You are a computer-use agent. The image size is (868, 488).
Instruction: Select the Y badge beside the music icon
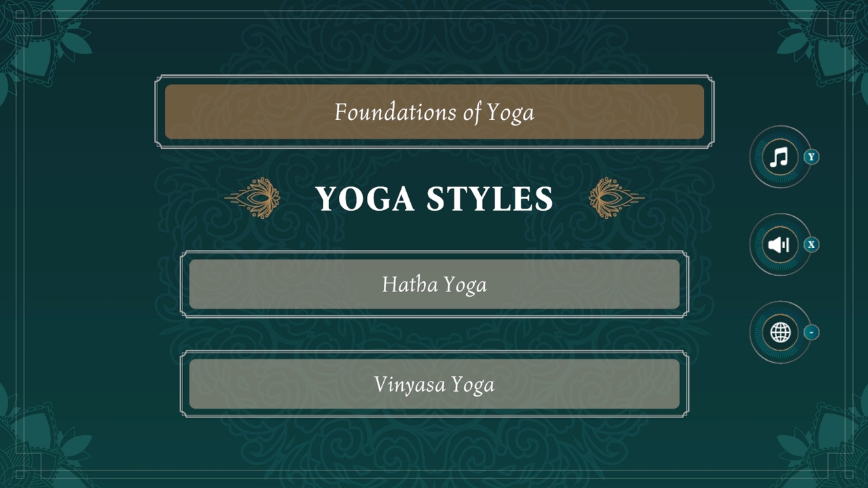point(811,157)
